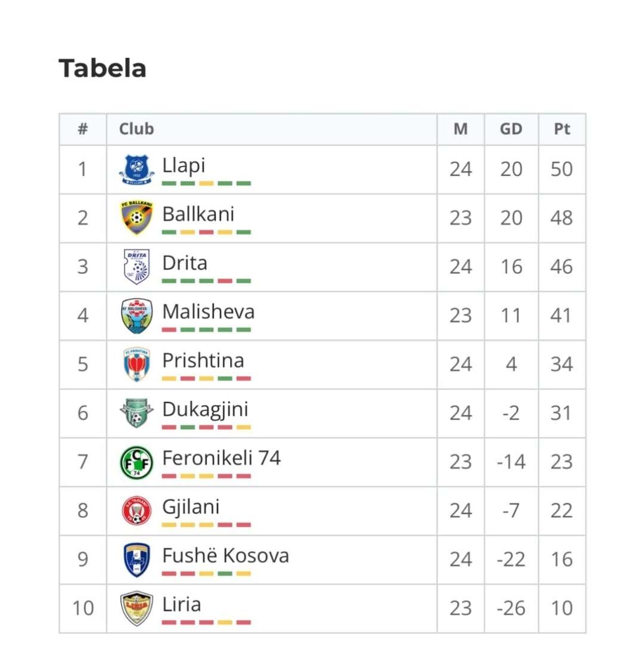Screen dimensions: 644x656
Task: Click the Ballkani club logo
Action: (137, 218)
